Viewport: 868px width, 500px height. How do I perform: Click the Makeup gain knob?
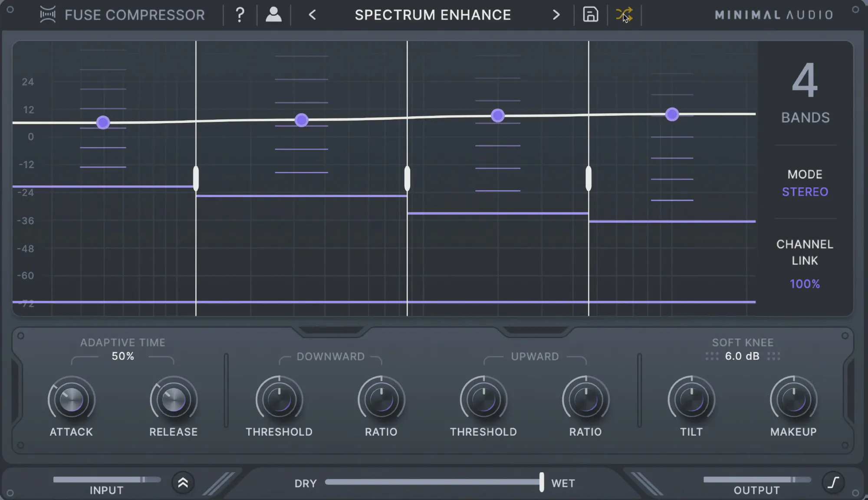coord(793,400)
